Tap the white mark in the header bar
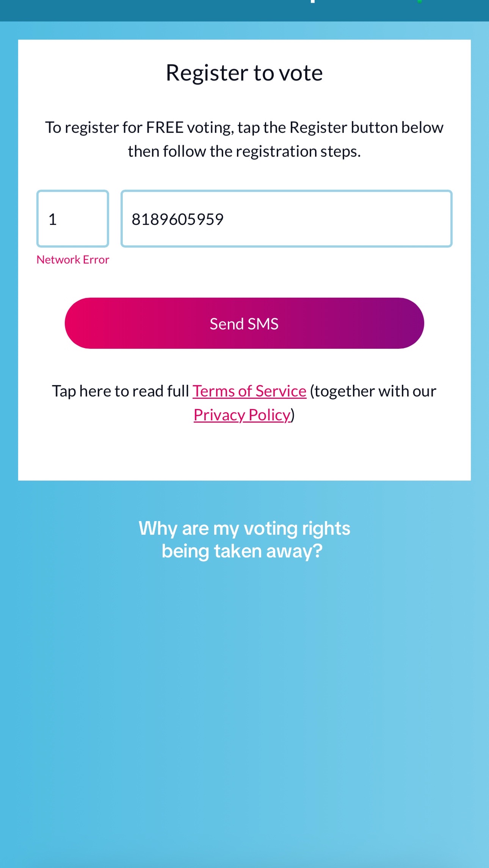The image size is (489, 868). 313,2
